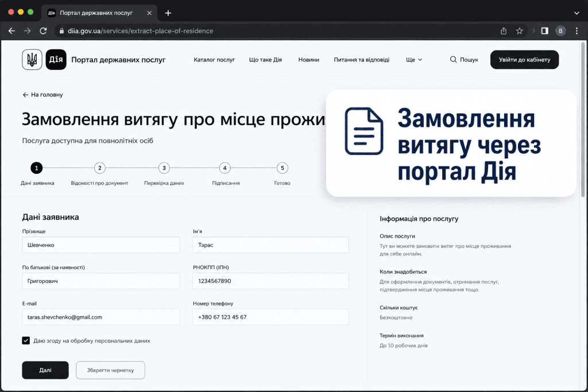Click the Прізвище field with Шевченко

coord(101,244)
